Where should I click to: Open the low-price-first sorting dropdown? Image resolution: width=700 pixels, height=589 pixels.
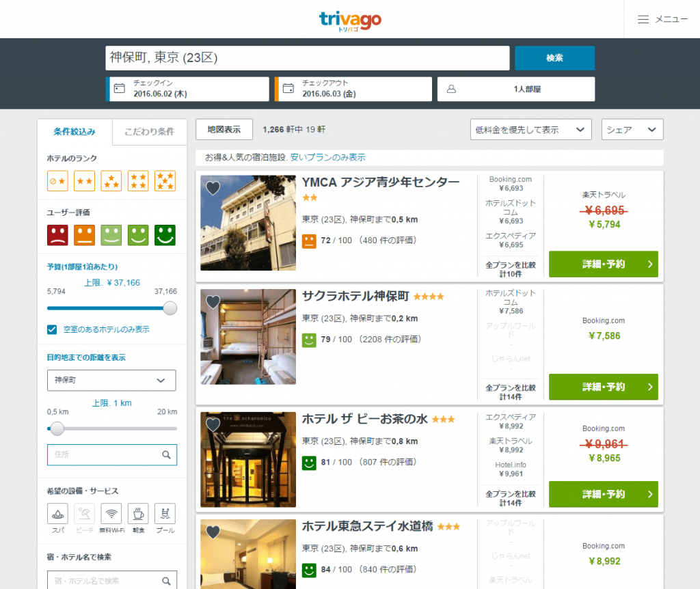click(x=530, y=130)
